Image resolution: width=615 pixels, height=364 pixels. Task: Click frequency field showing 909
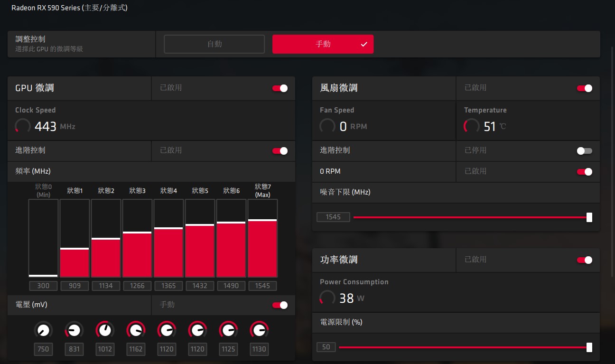pyautogui.click(x=75, y=286)
